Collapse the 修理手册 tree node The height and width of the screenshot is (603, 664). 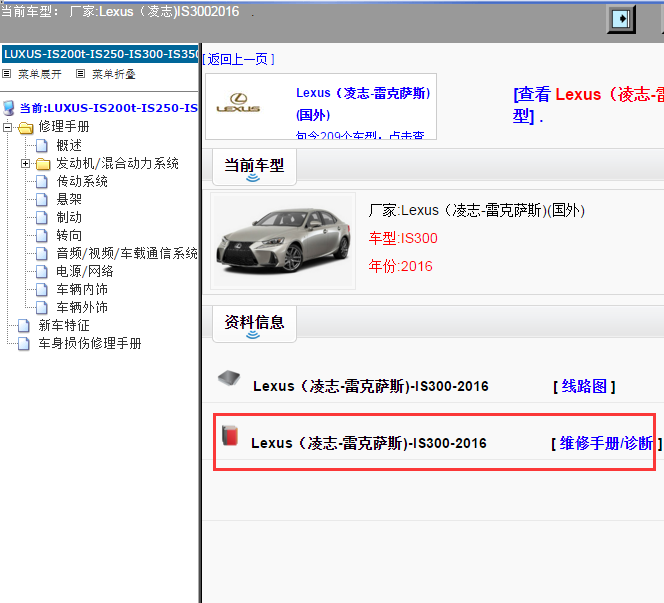click(7, 127)
